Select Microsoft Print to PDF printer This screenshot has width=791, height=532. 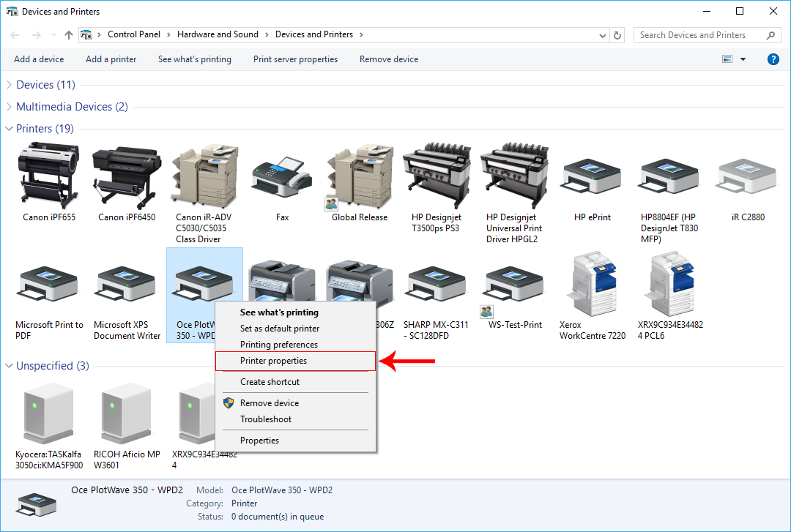click(x=49, y=285)
